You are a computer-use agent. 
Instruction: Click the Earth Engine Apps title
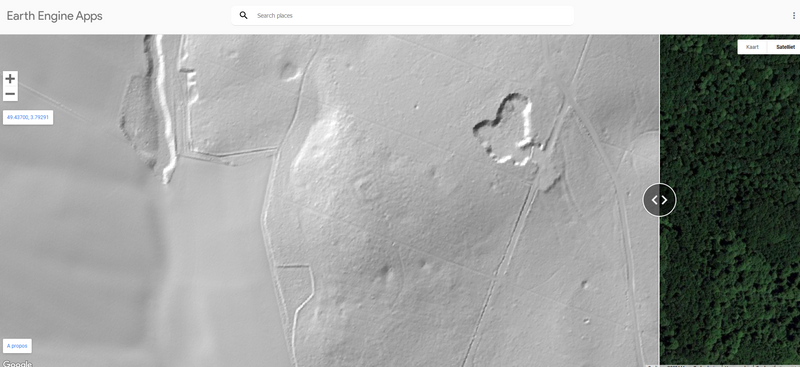click(55, 16)
